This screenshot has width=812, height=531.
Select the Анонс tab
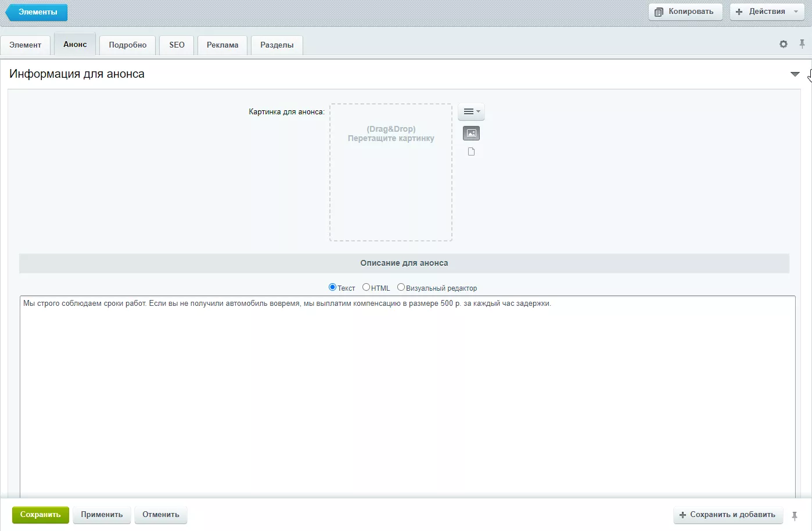(x=75, y=44)
